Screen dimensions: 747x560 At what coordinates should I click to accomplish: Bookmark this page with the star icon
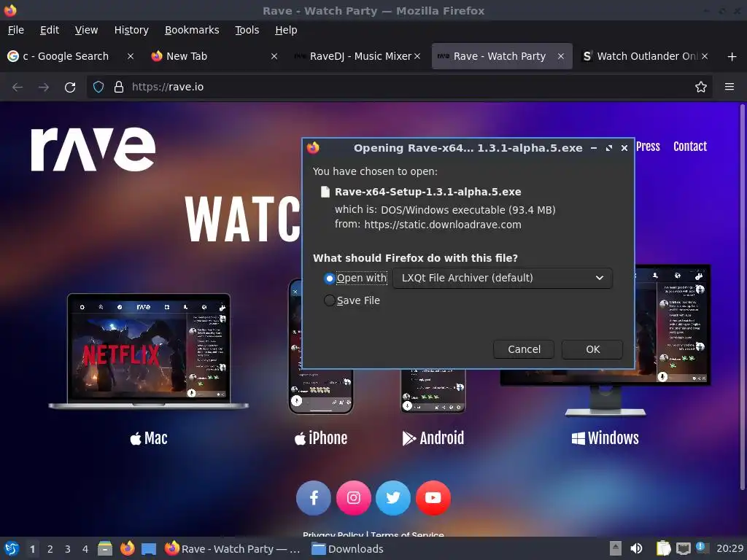[x=701, y=87]
